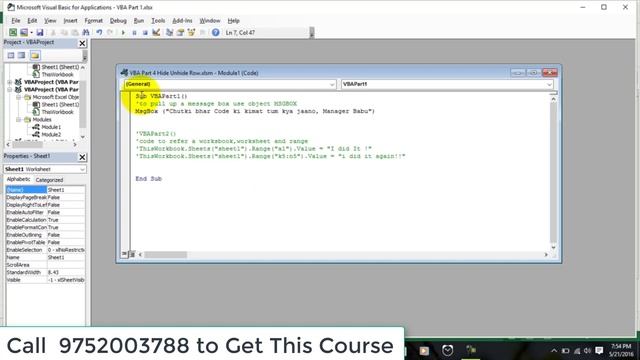Open the Add-Ins menu
This screenshot has height=360, width=640.
(x=182, y=20)
